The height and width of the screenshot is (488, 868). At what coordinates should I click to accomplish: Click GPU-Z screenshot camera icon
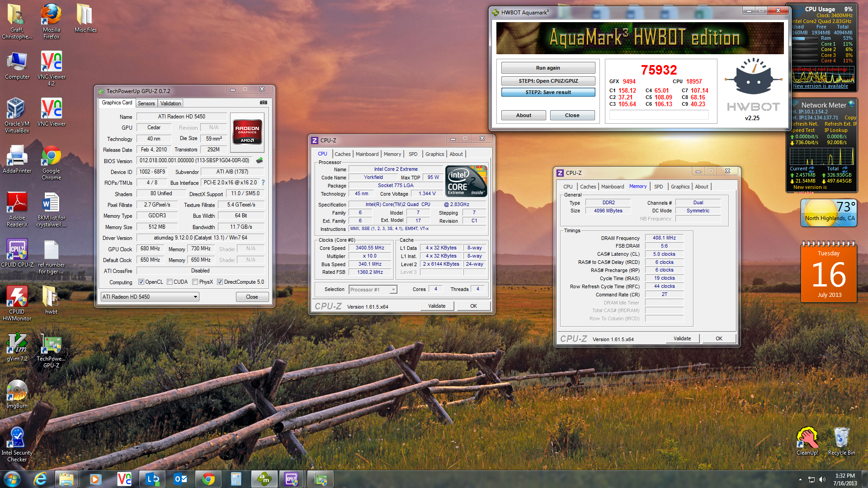pos(263,103)
